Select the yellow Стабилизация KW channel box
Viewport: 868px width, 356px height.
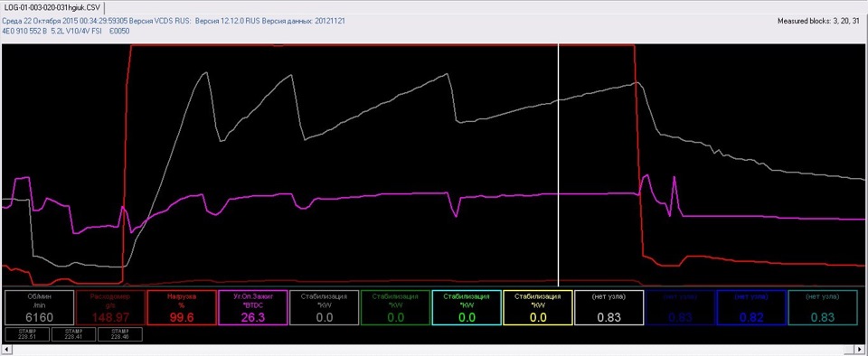click(x=538, y=307)
